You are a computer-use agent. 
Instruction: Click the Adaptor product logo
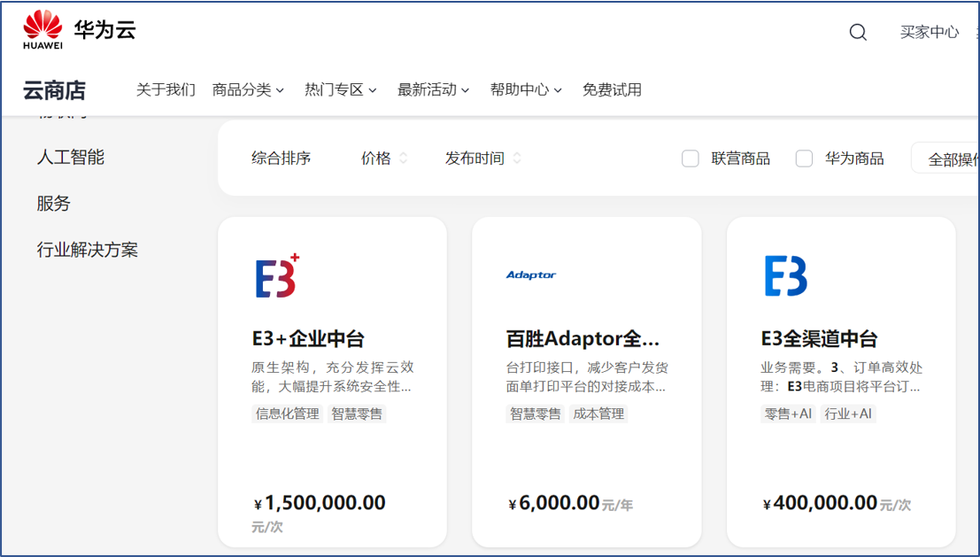[x=530, y=275]
